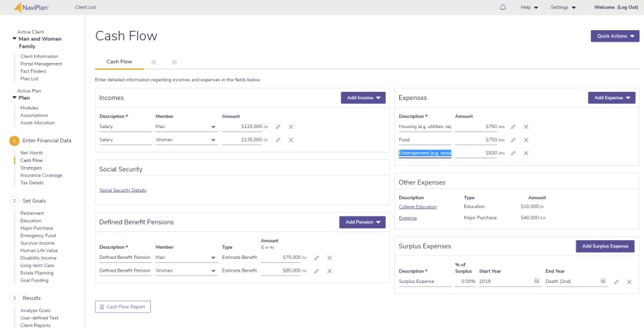The image size is (644, 328).
Task: Click the Food expense amount field
Action: tap(476, 140)
